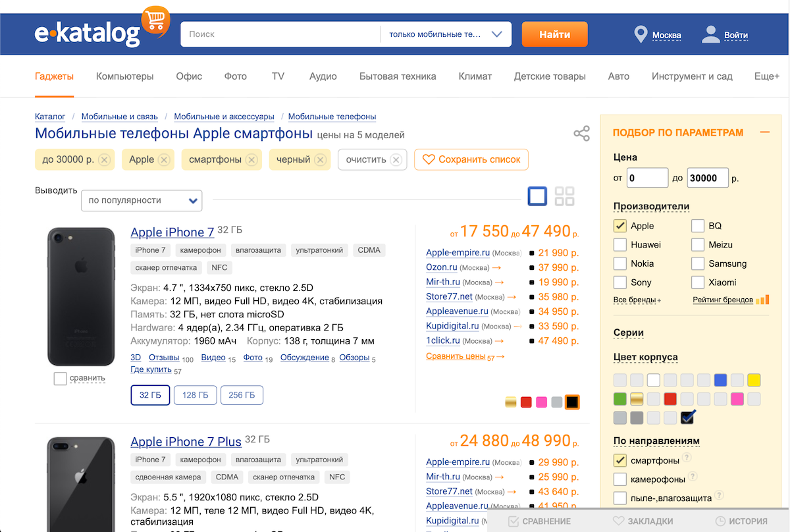Open the 'Гаджеты' category tab
The image size is (790, 532).
(55, 76)
